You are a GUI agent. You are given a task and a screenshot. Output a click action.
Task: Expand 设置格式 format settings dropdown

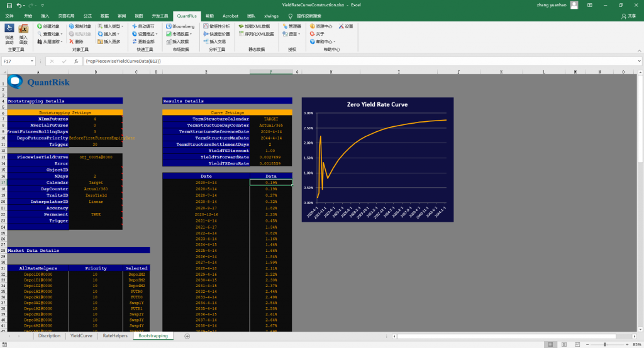[157, 34]
